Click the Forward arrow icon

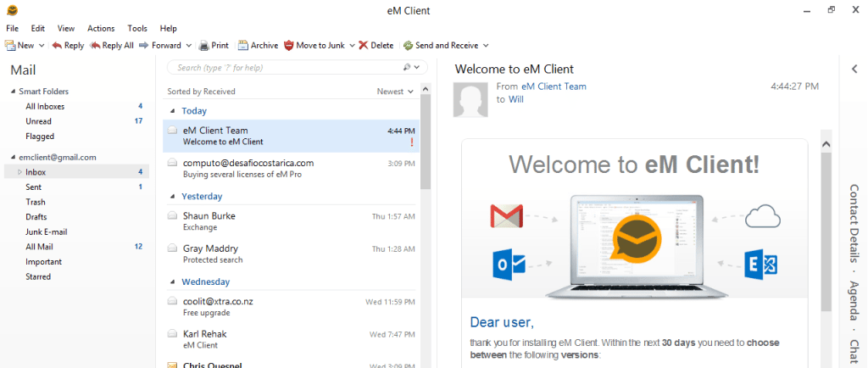pos(144,46)
